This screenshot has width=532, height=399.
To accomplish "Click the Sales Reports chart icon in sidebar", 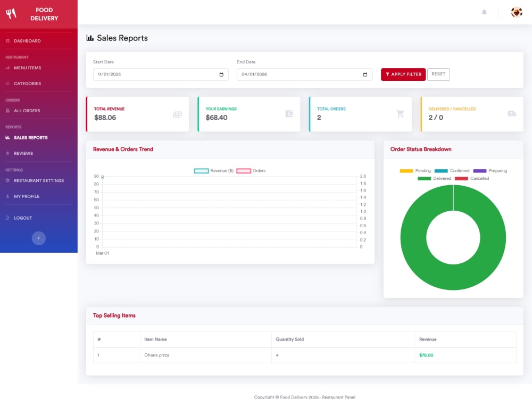I will [x=7, y=137].
